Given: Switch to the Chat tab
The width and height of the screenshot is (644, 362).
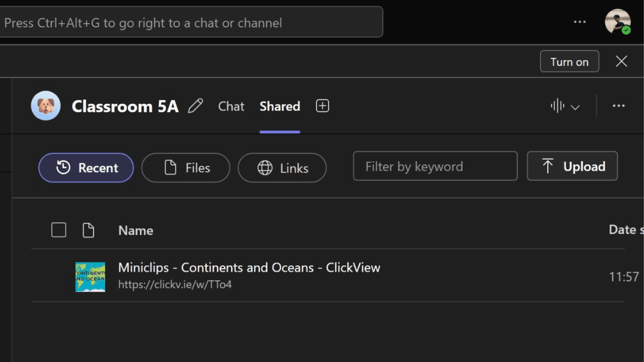Looking at the screenshot, I should pos(231,106).
